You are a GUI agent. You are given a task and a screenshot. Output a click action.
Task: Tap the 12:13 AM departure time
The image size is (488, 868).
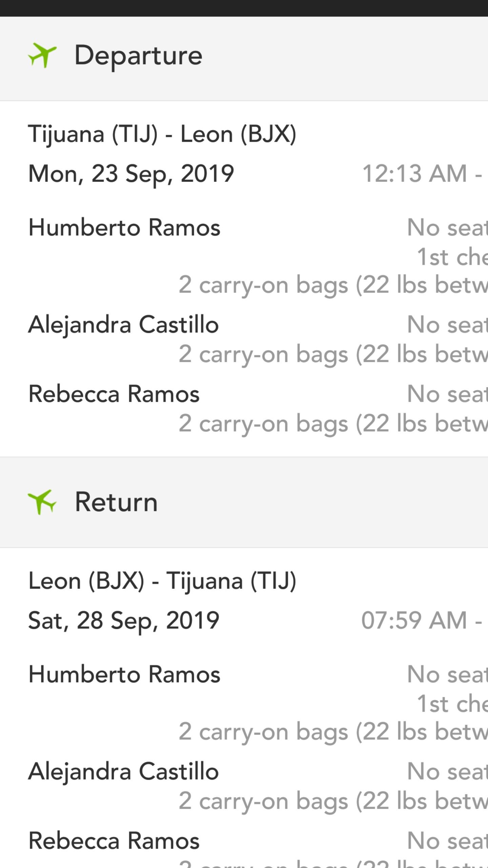[x=421, y=174]
